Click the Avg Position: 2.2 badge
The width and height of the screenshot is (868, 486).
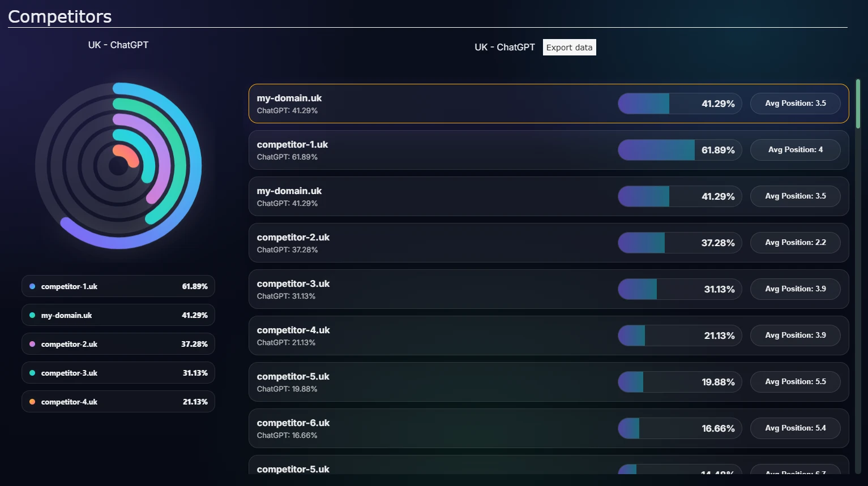(x=795, y=243)
